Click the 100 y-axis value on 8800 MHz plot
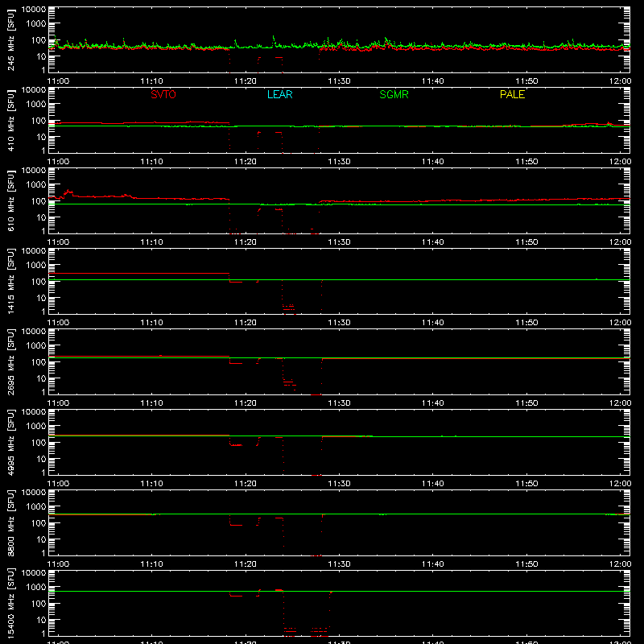The height and width of the screenshot is (644, 644). 39,523
